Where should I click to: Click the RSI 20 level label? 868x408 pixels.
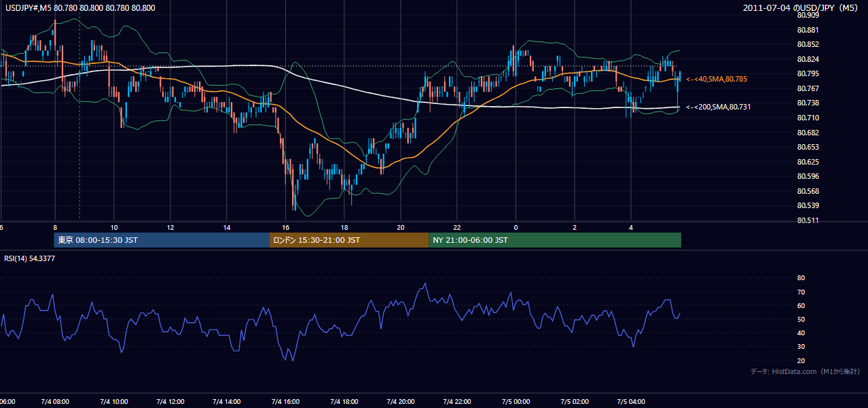(x=801, y=360)
